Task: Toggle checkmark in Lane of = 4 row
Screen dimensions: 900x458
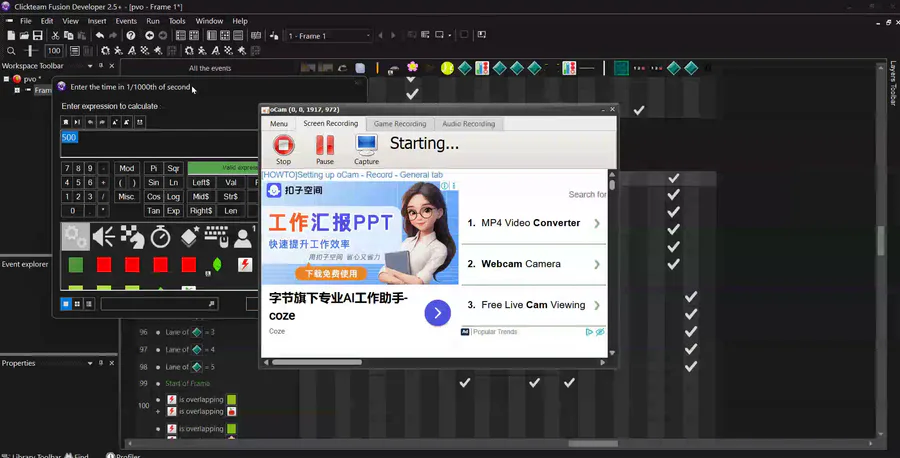Action: click(690, 349)
